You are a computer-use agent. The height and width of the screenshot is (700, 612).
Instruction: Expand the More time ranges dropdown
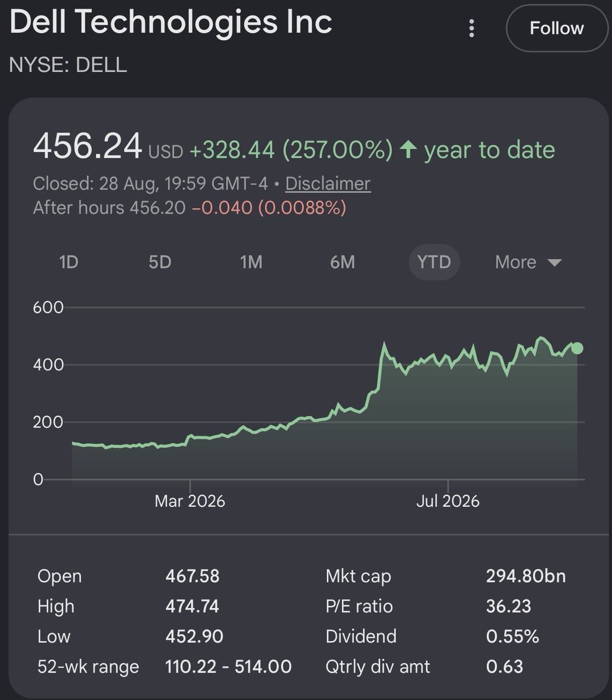[x=528, y=262]
